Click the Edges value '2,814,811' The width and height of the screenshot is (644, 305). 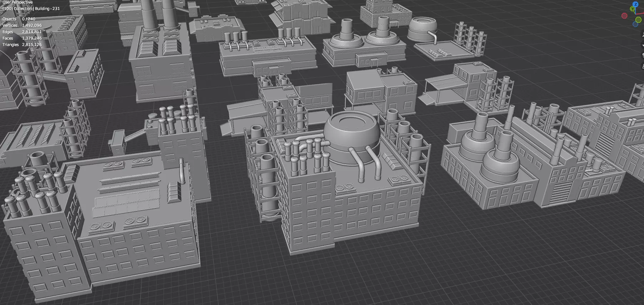(32, 32)
